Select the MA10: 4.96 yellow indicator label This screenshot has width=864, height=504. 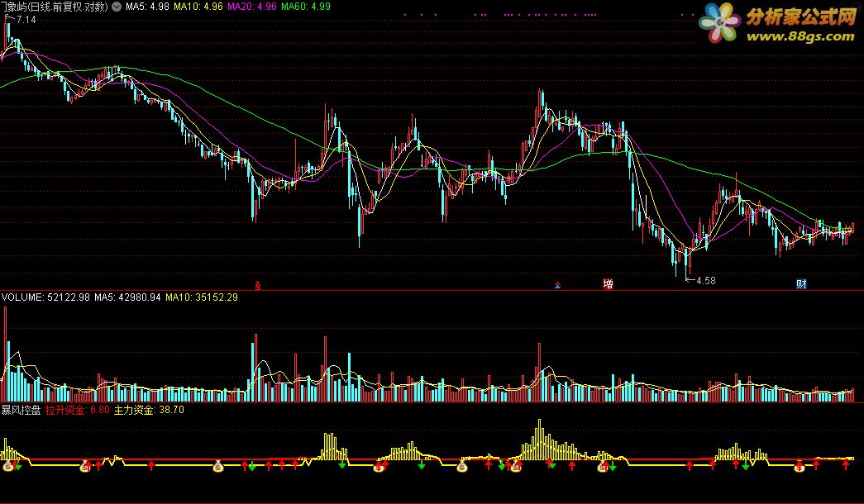(x=198, y=7)
